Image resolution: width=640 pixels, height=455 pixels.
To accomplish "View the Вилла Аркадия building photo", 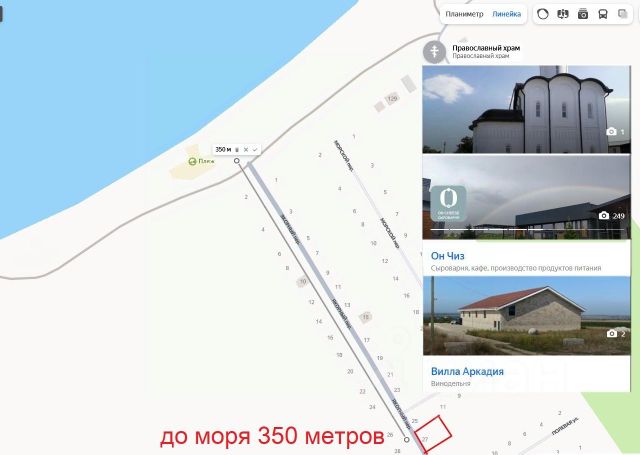I will pyautogui.click(x=527, y=315).
